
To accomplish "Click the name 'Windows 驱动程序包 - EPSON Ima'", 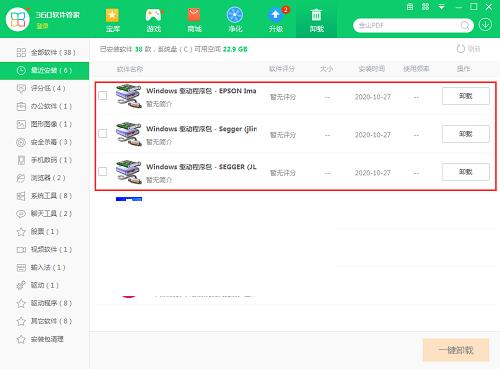I will (201, 91).
